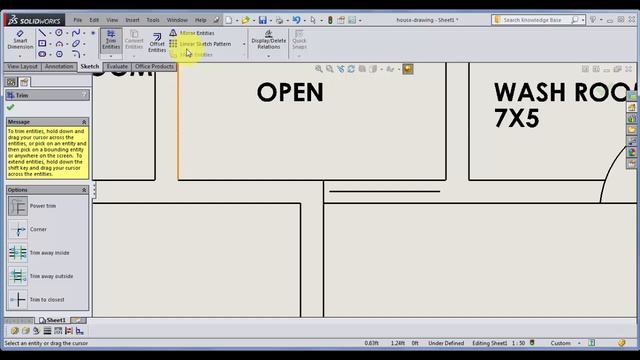Select the Sketch Fillet tool

coord(76,54)
